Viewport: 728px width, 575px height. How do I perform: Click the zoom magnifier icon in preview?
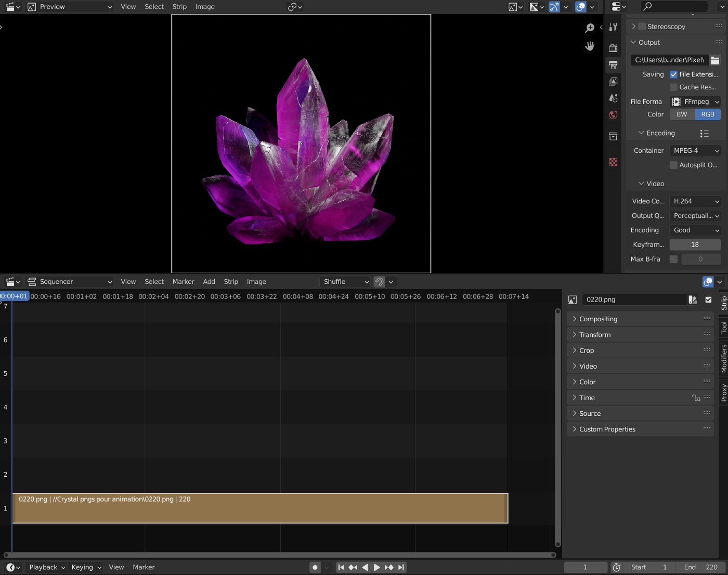tap(590, 28)
